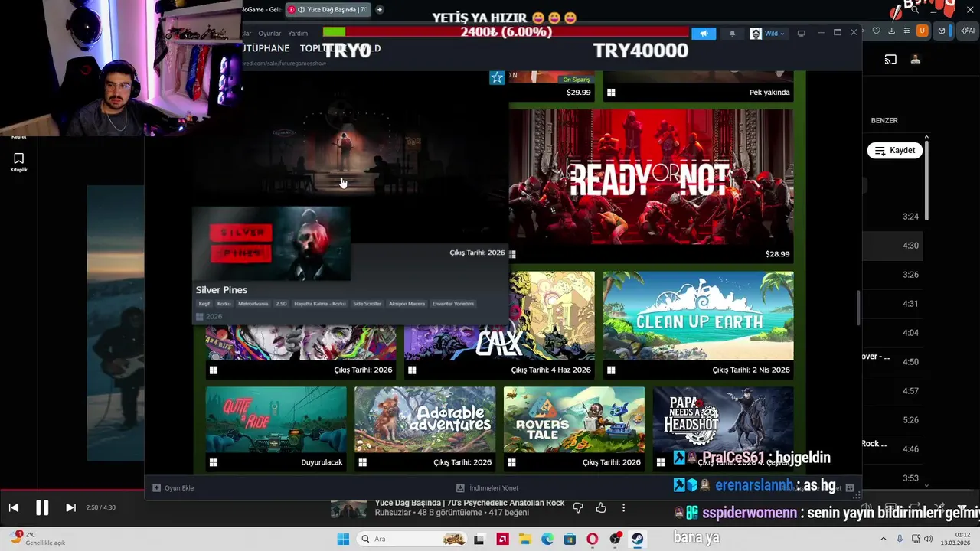Switch to the NoGame browser tab
Screen dimensions: 980x551
pos(263,9)
